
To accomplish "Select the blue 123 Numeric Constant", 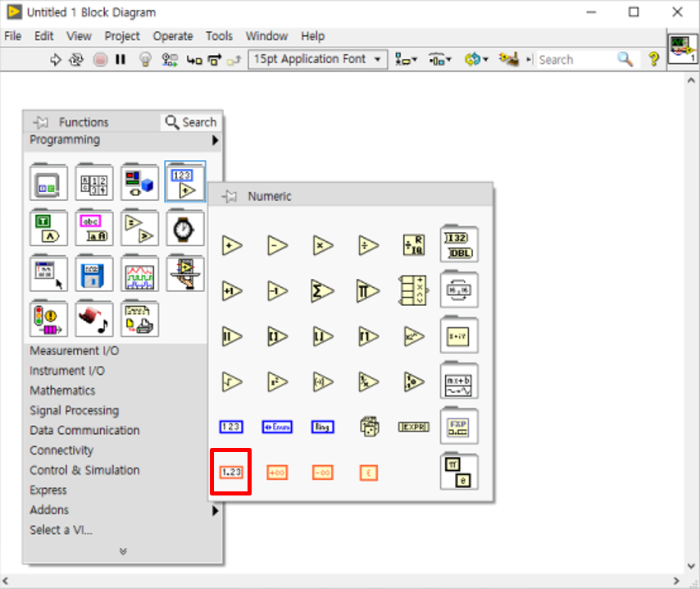I will (231, 427).
